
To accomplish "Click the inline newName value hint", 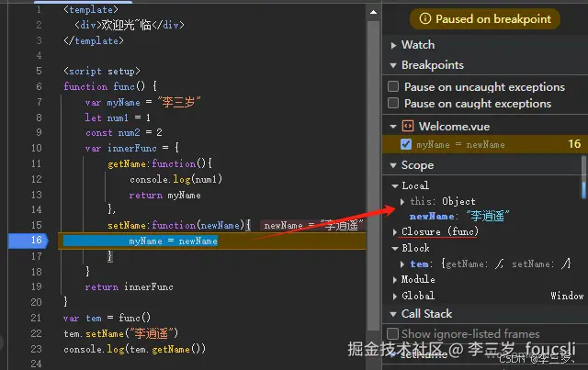I will pyautogui.click(x=313, y=225).
